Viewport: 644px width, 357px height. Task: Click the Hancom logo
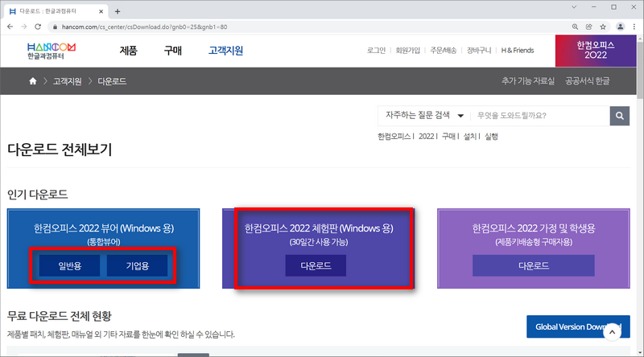coord(52,51)
